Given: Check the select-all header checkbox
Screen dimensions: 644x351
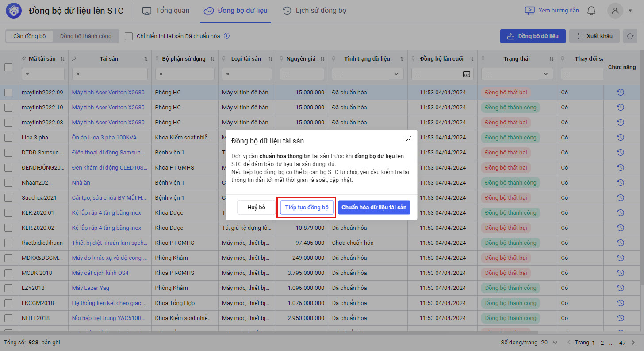Looking at the screenshot, I should [8, 67].
